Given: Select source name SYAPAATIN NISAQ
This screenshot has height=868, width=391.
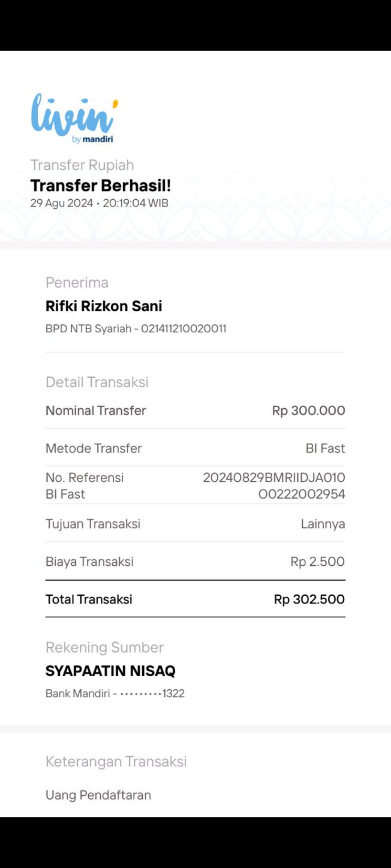Looking at the screenshot, I should pyautogui.click(x=110, y=671).
